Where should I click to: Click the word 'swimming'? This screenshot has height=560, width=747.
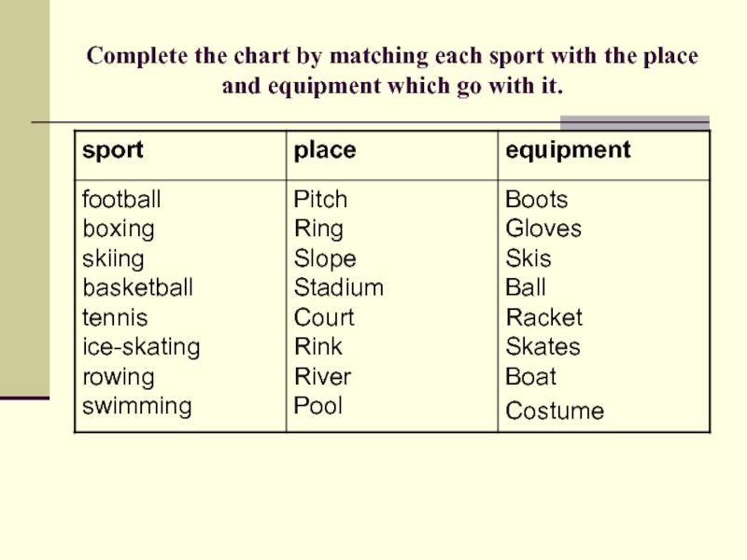(137, 406)
